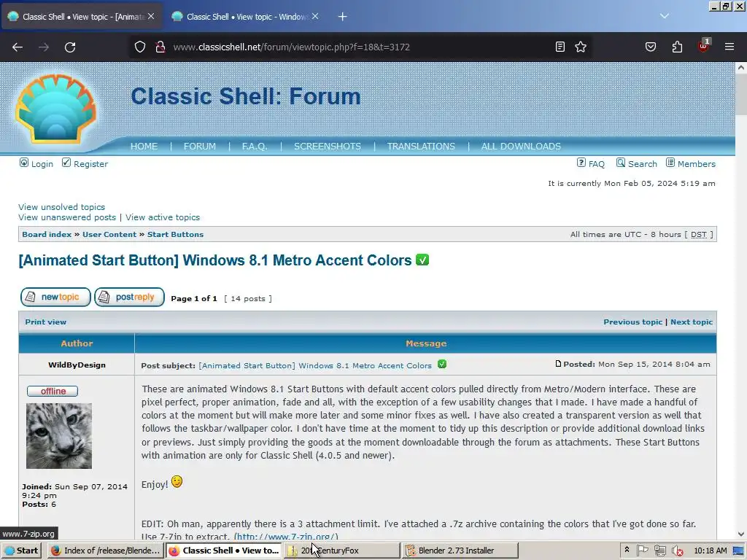This screenshot has width=747, height=560.
Task: Open the Firefox hamburger menu
Action: pos(729,47)
